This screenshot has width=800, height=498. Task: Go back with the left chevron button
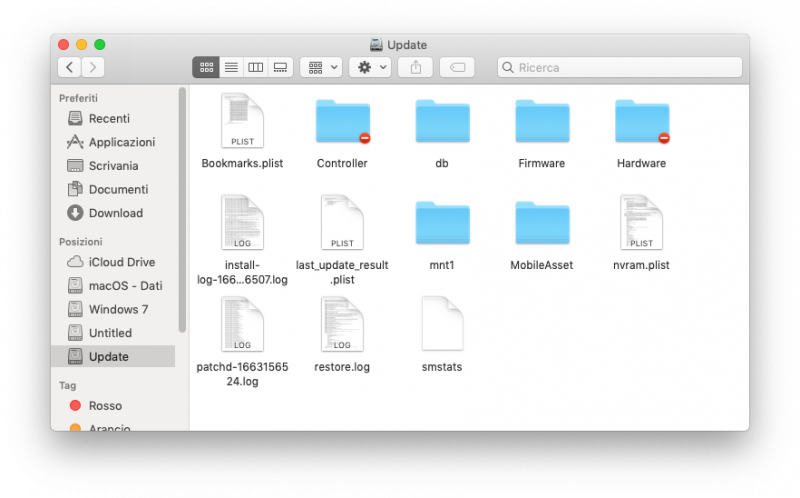click(x=69, y=67)
